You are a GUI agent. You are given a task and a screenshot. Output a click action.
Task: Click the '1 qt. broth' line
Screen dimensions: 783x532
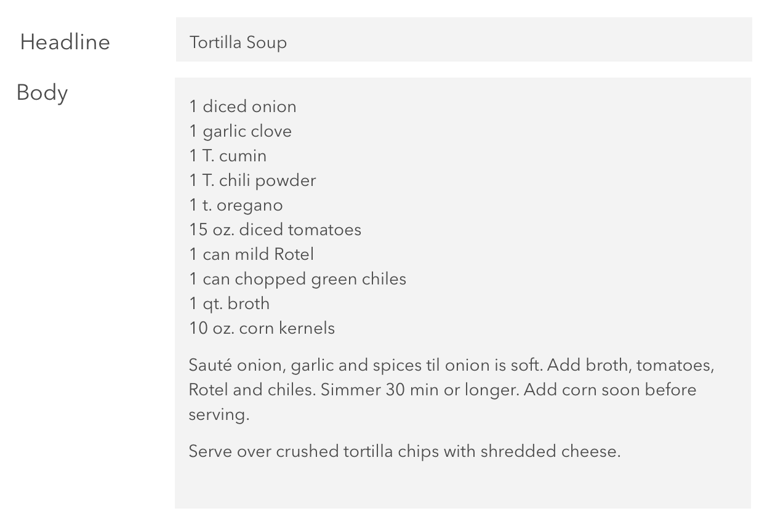point(229,304)
